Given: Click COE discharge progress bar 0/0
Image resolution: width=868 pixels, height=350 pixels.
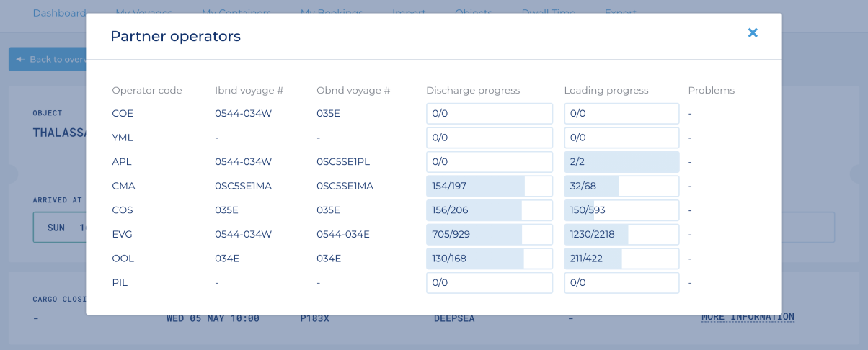Looking at the screenshot, I should pyautogui.click(x=490, y=114).
